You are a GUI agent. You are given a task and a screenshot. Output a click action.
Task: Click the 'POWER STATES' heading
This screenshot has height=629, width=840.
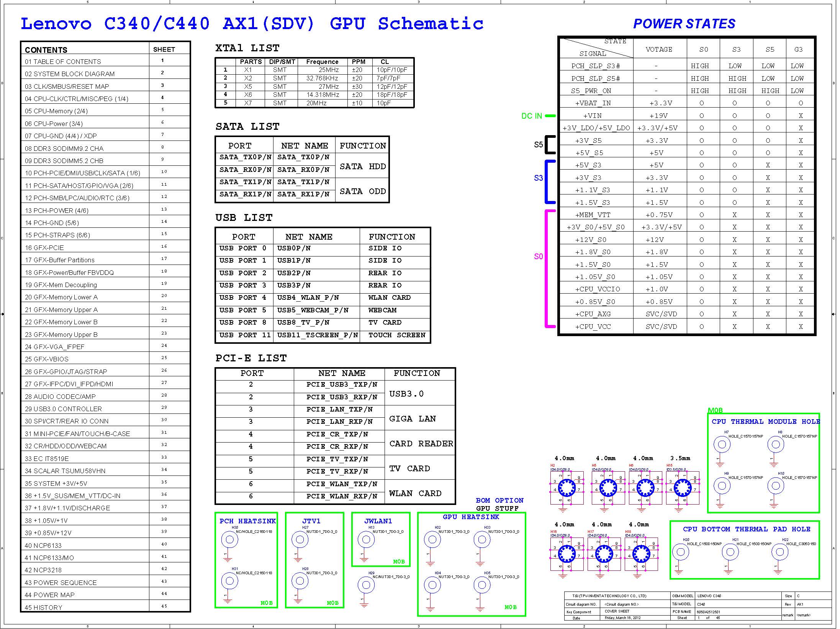click(x=684, y=24)
